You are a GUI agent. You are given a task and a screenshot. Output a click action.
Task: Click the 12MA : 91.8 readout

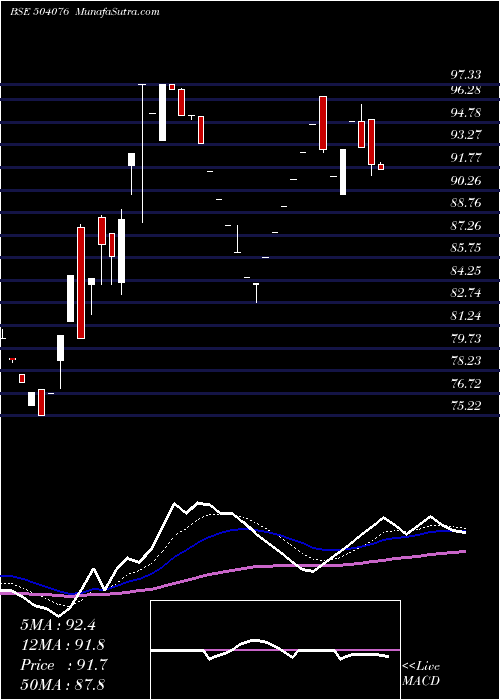62,645
